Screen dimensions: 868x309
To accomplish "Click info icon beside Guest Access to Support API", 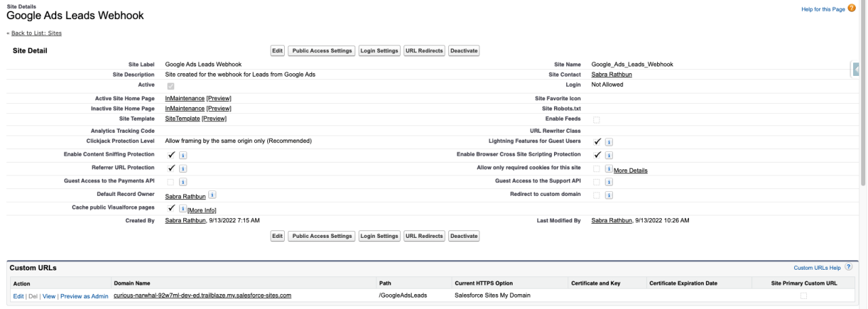I will 609,182.
